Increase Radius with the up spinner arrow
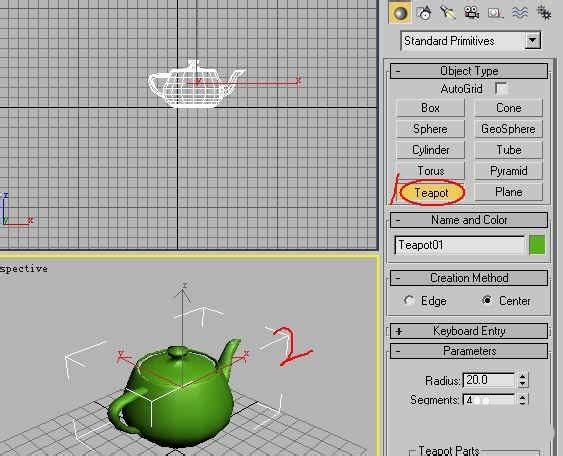The width and height of the screenshot is (563, 456). [523, 377]
